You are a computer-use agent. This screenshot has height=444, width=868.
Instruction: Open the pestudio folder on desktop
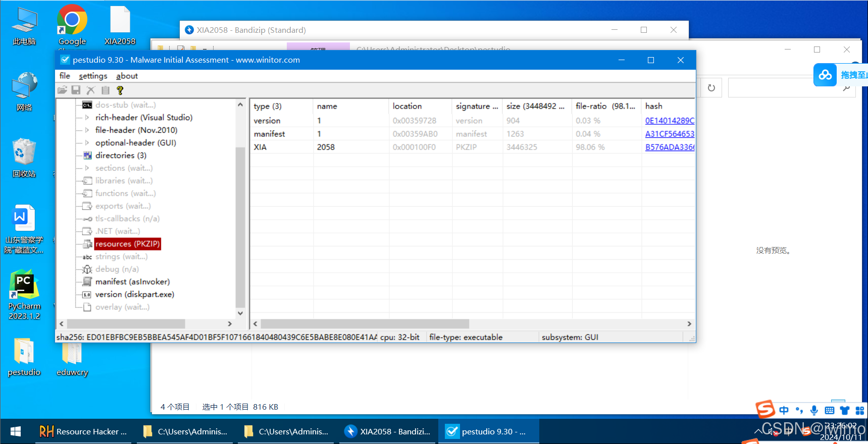[x=24, y=357]
